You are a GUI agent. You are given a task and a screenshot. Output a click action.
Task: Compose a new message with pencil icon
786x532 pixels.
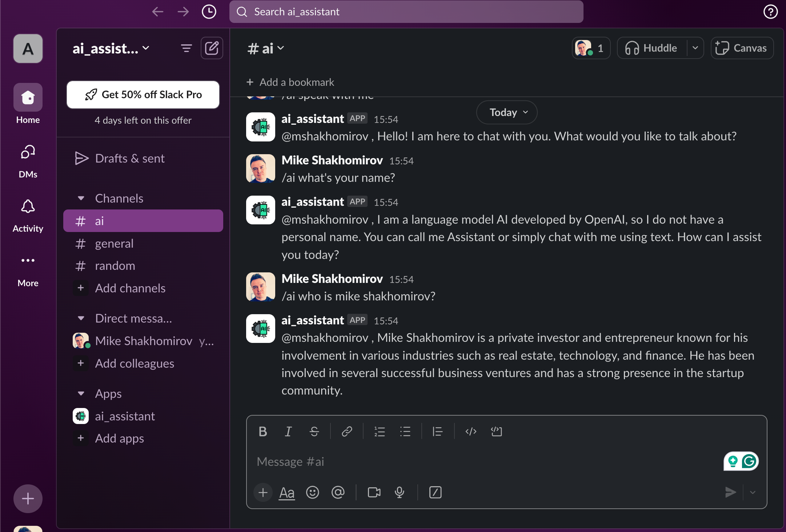tap(212, 48)
